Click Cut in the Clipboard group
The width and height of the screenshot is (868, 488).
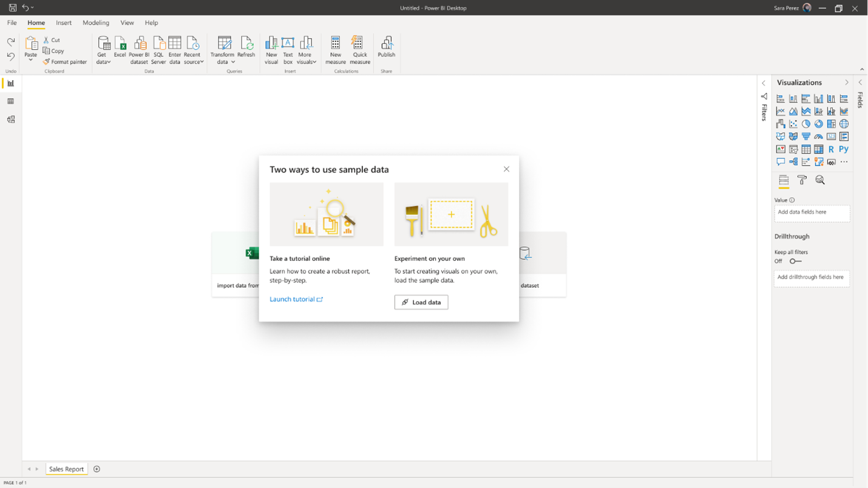52,40
